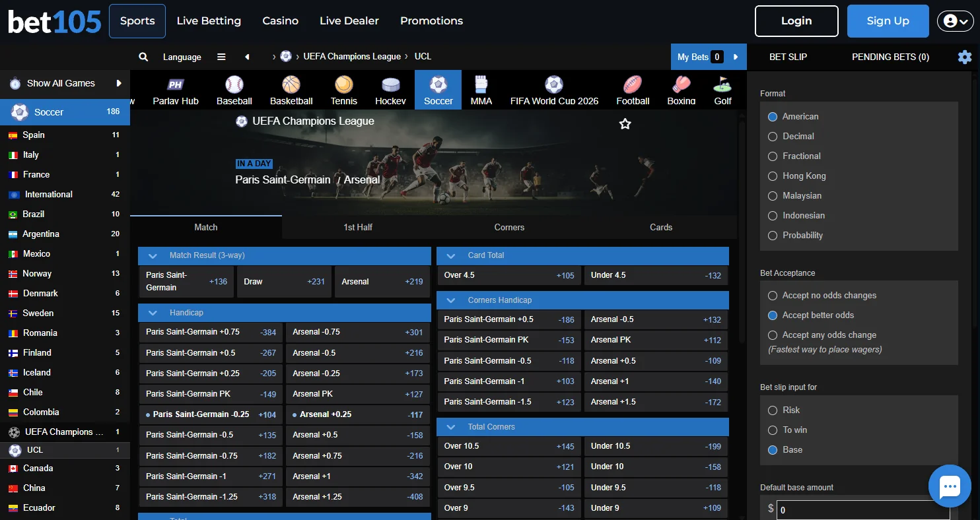Select the Malaysian odds format
This screenshot has width=980, height=520.
point(773,195)
